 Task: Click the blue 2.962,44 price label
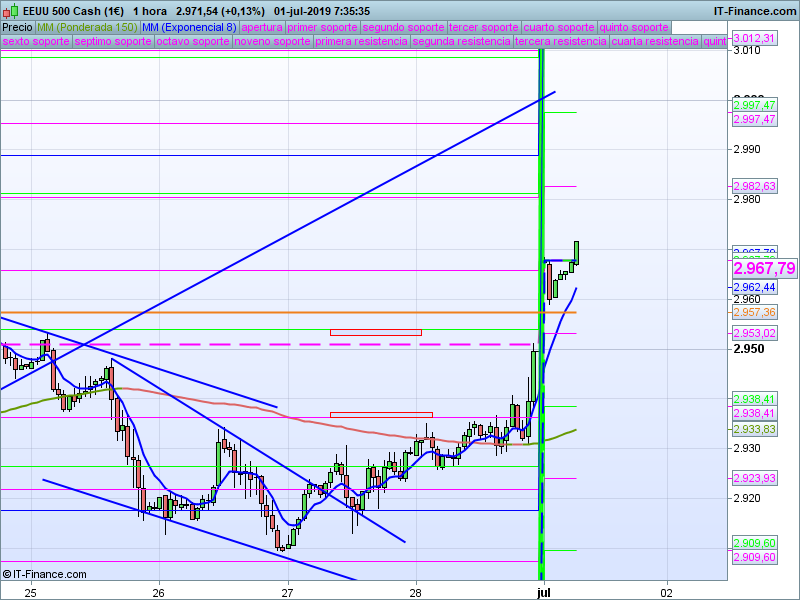(x=754, y=287)
